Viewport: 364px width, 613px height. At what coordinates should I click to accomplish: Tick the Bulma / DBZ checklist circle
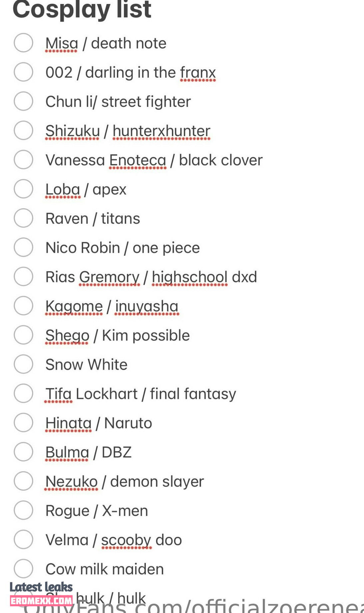point(23,452)
